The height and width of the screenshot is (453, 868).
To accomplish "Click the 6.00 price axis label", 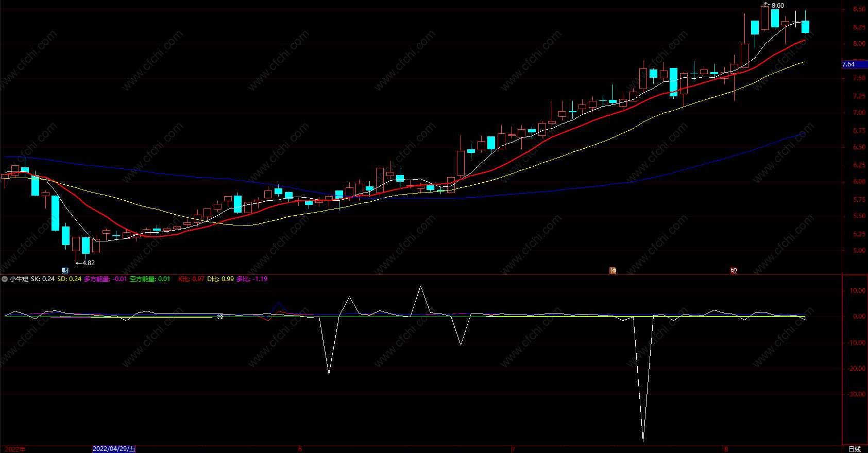I will coord(859,182).
